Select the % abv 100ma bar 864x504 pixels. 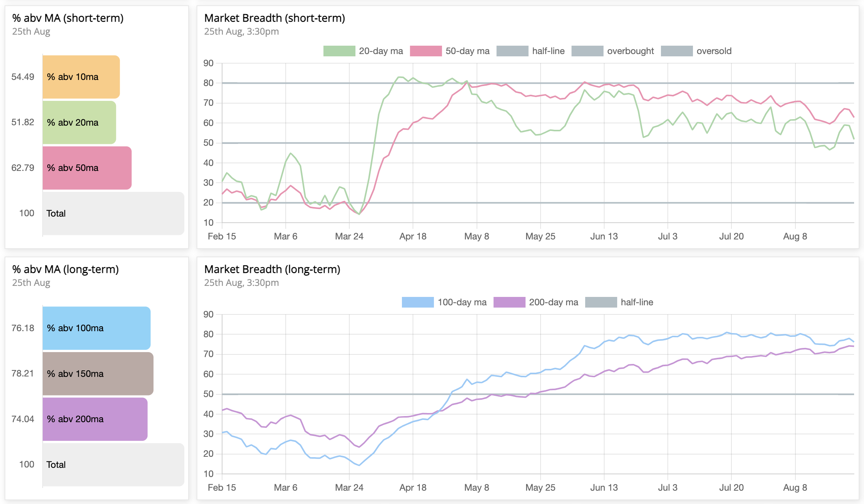tap(96, 328)
